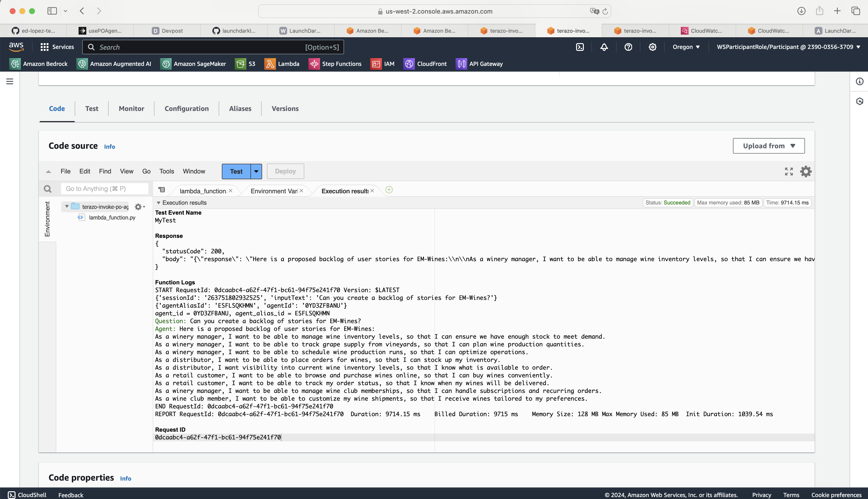Open the help question mark icon
Image resolution: width=868 pixels, height=499 pixels.
pyautogui.click(x=628, y=47)
